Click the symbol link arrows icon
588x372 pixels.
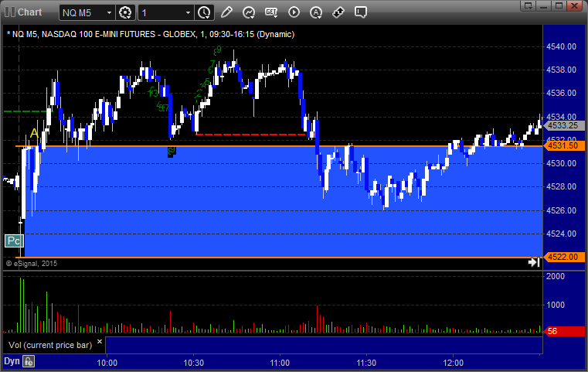click(338, 12)
